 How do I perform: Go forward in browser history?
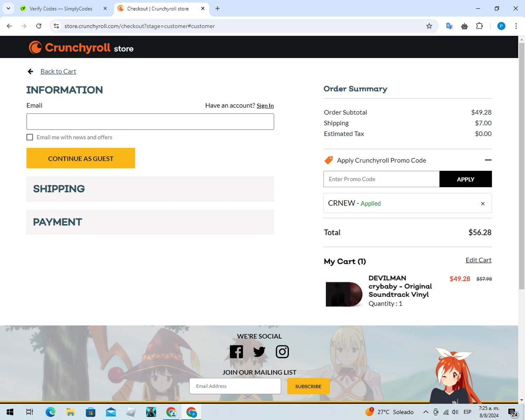24,26
